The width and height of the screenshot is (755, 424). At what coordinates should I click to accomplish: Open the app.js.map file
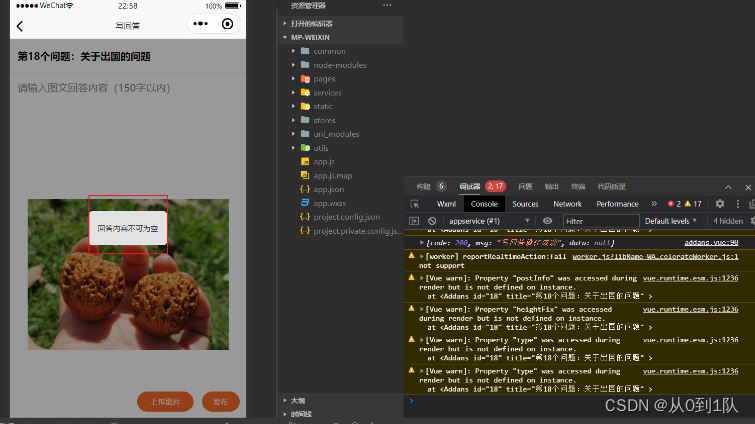(333, 176)
